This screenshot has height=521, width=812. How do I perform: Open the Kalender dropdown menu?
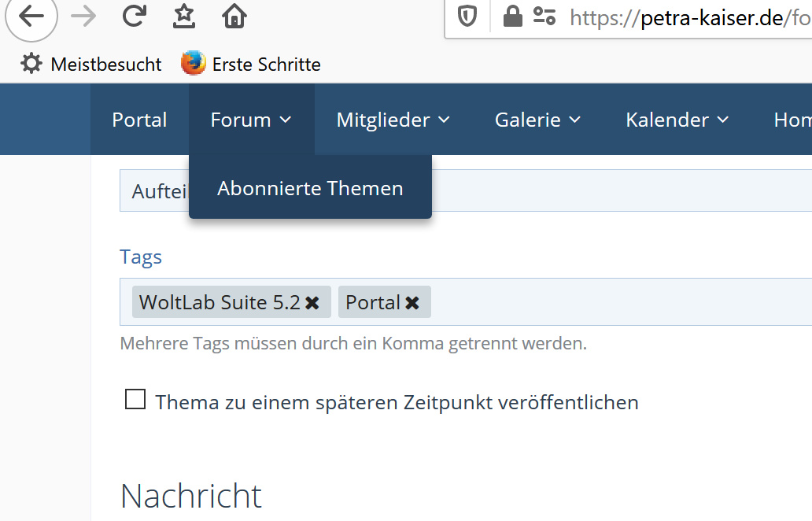point(677,120)
